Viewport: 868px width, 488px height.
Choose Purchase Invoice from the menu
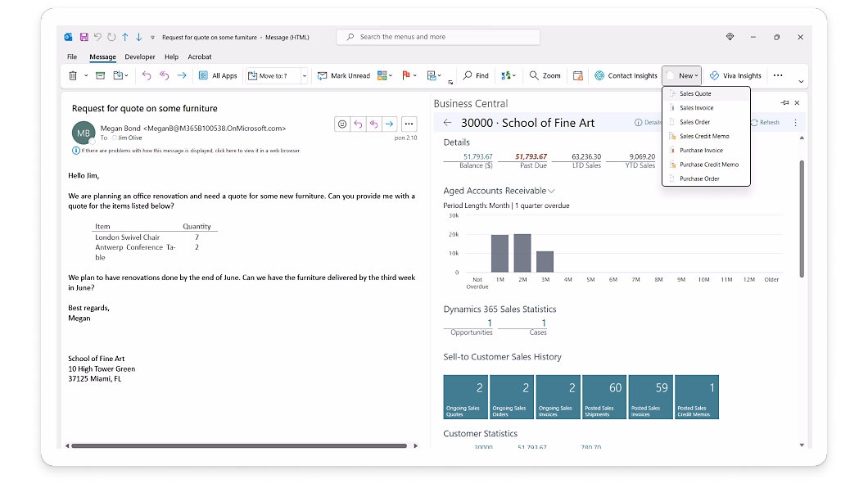coord(706,151)
